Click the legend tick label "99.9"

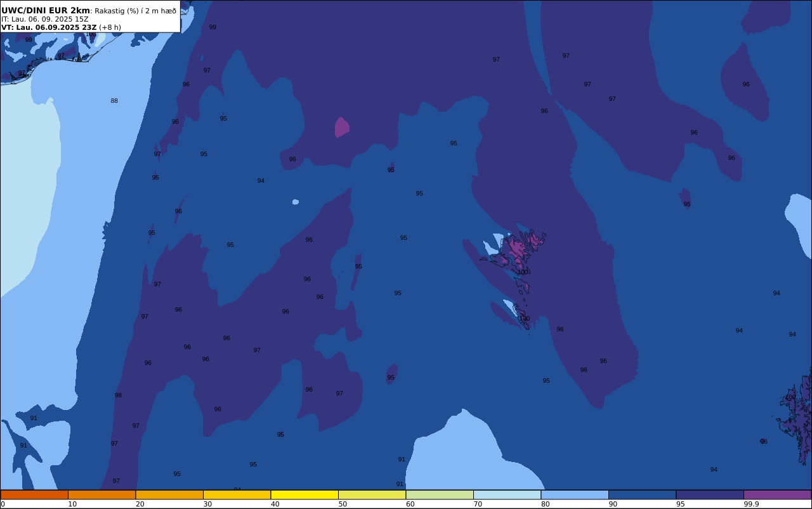tap(751, 504)
